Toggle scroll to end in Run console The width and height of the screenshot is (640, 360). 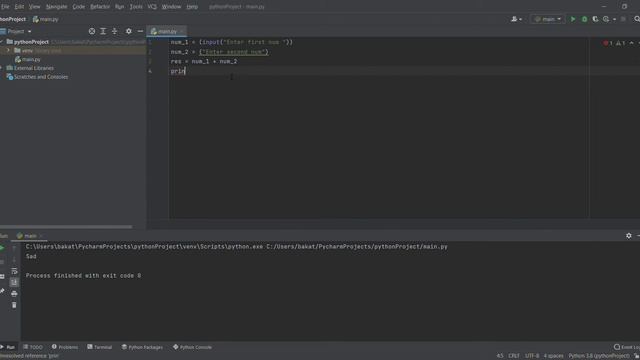[x=14, y=282]
